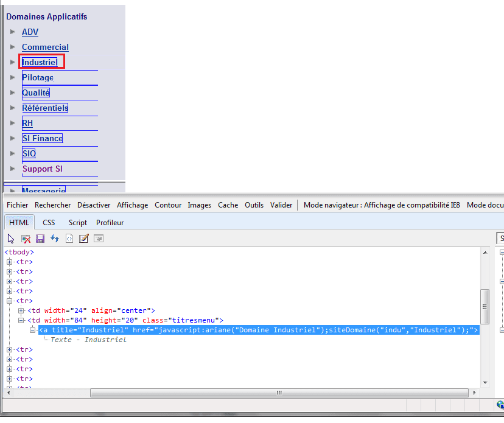Image resolution: width=504 pixels, height=423 pixels.
Task: Click the element source page icon
Action: tap(69, 239)
